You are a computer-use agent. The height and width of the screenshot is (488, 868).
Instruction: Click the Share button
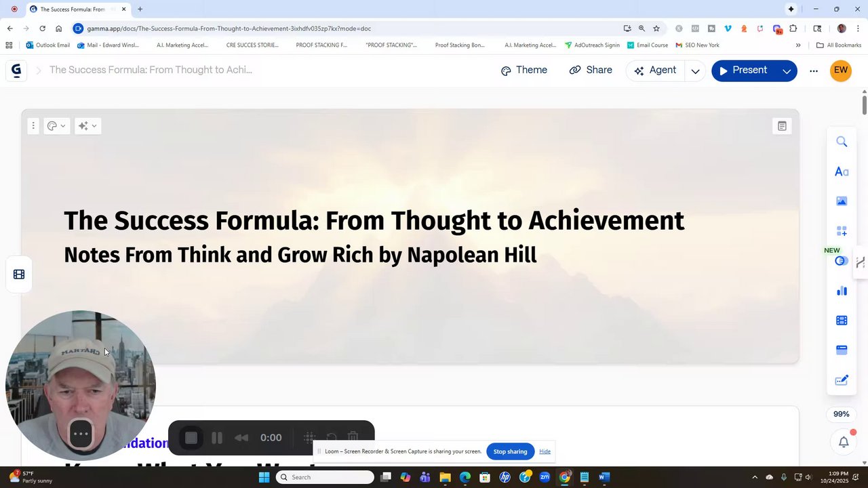[x=591, y=70]
